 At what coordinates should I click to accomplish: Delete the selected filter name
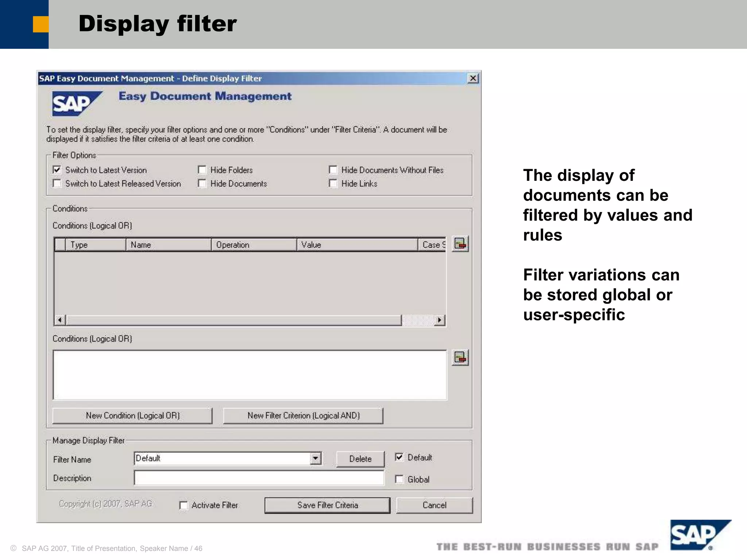(x=360, y=459)
